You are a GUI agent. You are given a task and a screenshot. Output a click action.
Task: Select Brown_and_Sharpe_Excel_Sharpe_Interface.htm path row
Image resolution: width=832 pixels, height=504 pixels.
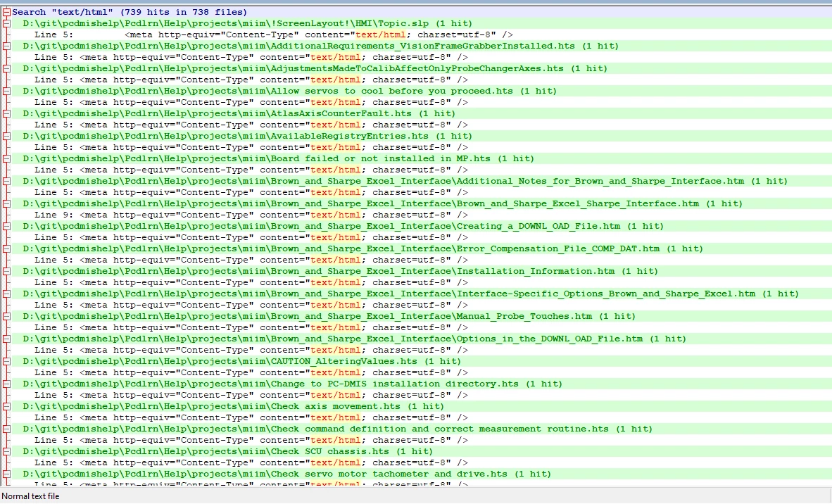coord(383,203)
